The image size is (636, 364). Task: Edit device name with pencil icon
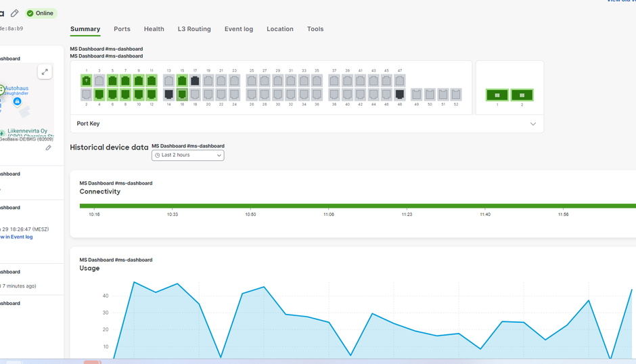click(x=14, y=14)
